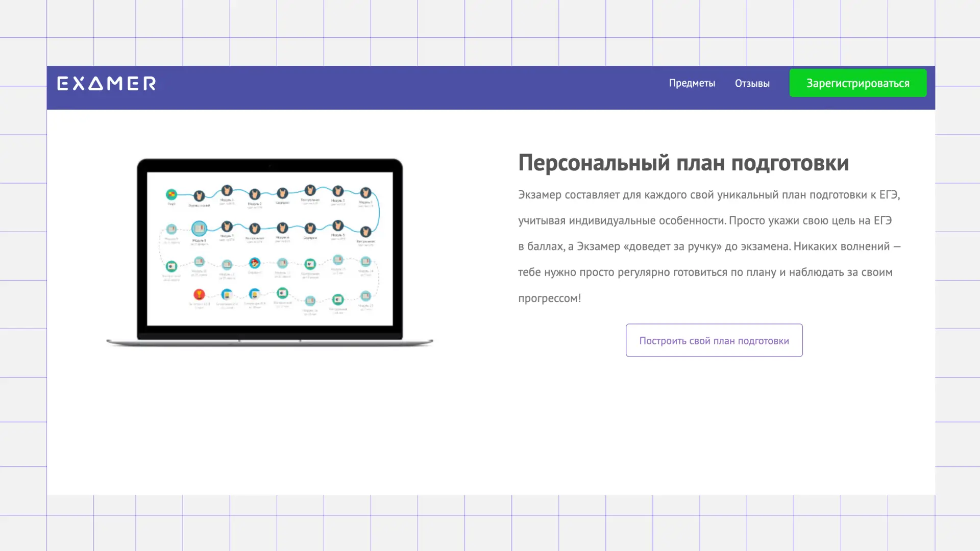Open the first Контрольная node
Screen dimensions: 980x551
(310, 190)
